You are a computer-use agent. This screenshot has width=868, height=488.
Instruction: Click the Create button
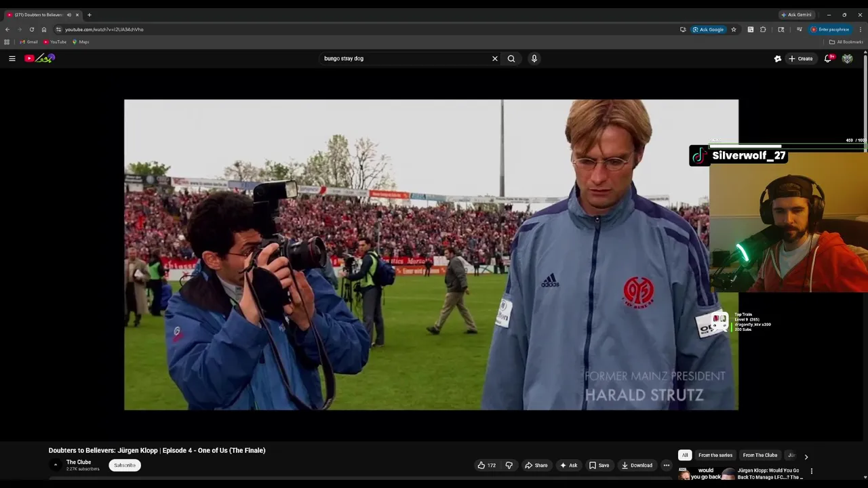800,58
